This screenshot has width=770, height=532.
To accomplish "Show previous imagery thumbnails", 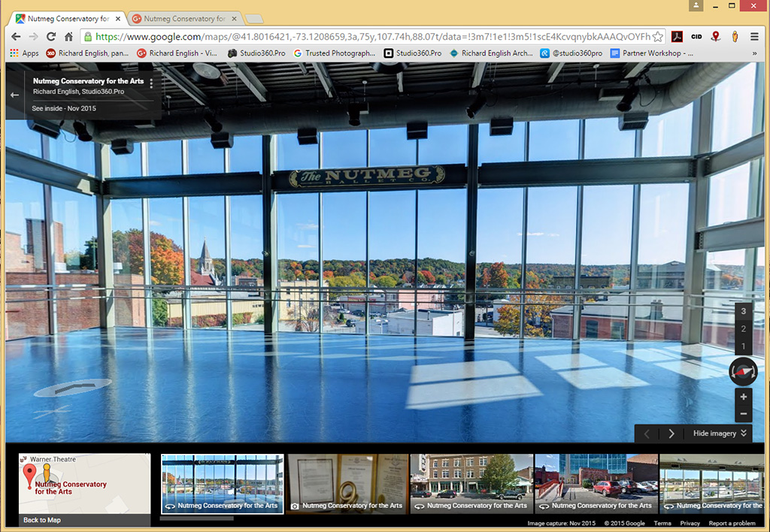I will [x=647, y=434].
